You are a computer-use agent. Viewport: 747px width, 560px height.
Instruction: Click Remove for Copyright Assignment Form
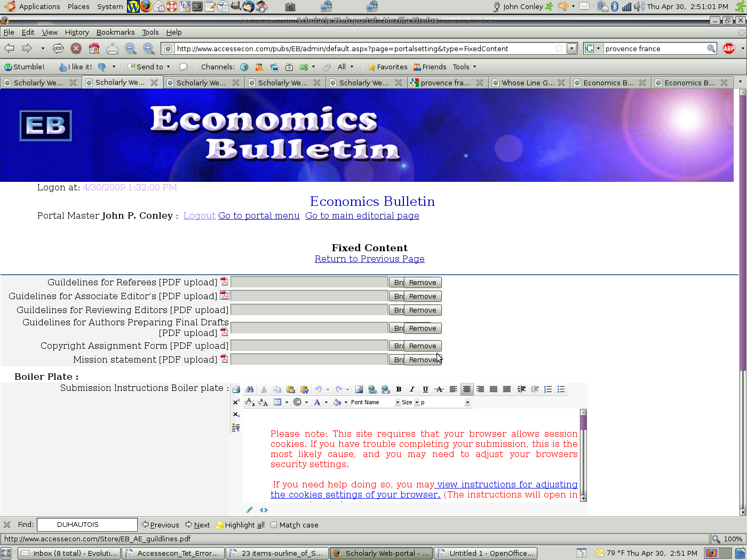click(423, 346)
